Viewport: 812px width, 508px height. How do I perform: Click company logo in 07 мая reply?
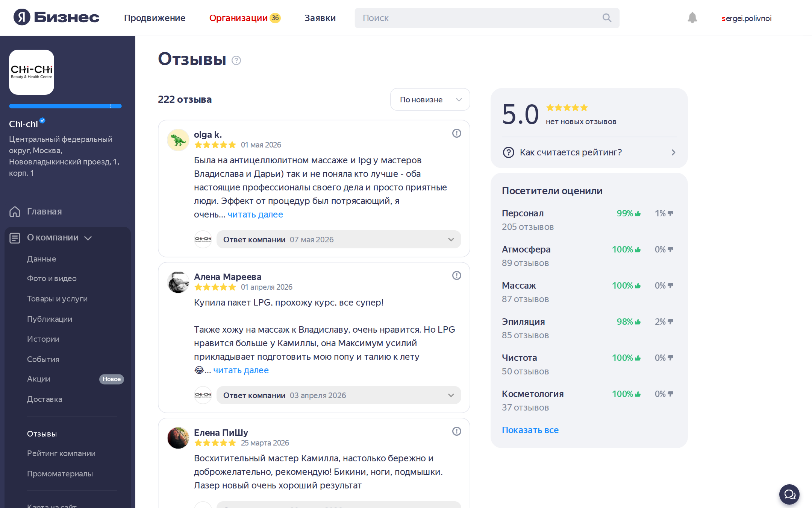click(203, 239)
